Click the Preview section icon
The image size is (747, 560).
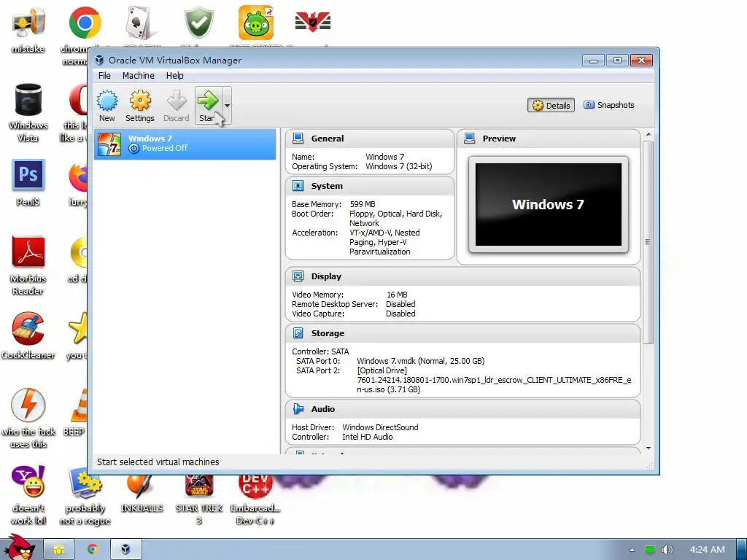[x=470, y=138]
